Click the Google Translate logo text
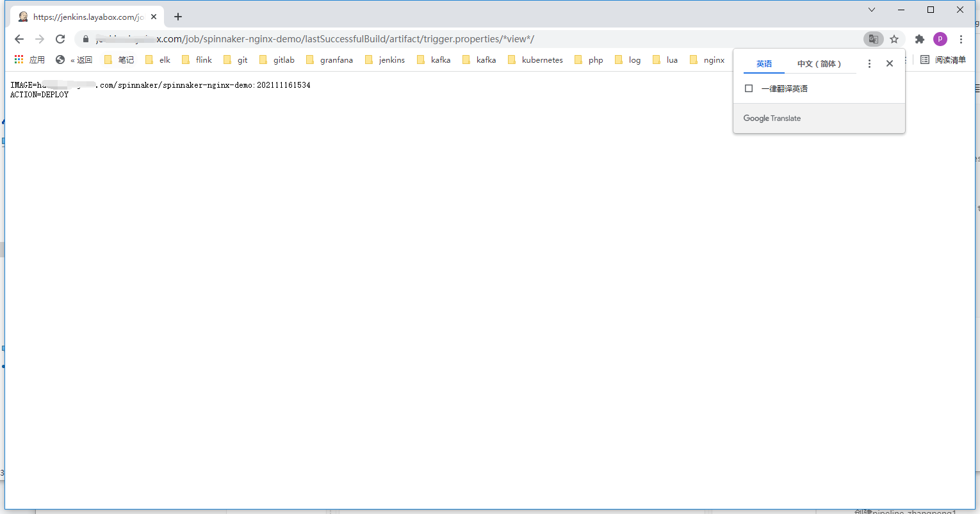This screenshot has width=980, height=514. tap(772, 118)
